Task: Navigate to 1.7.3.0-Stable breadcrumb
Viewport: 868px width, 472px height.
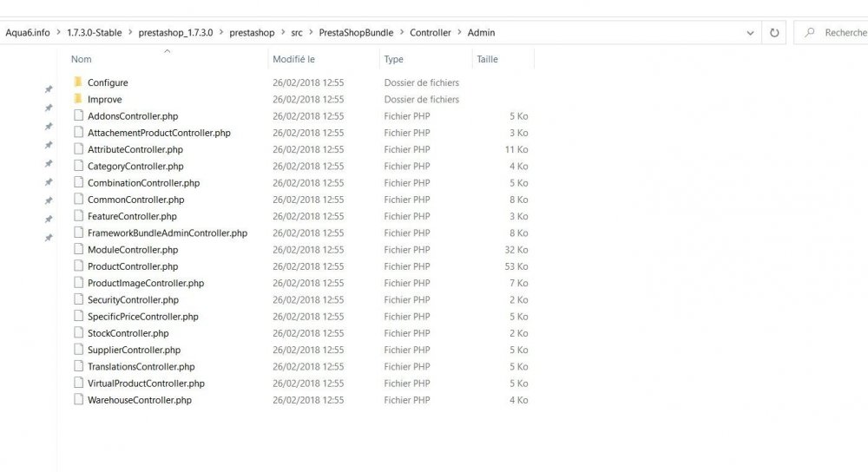Action: [94, 33]
